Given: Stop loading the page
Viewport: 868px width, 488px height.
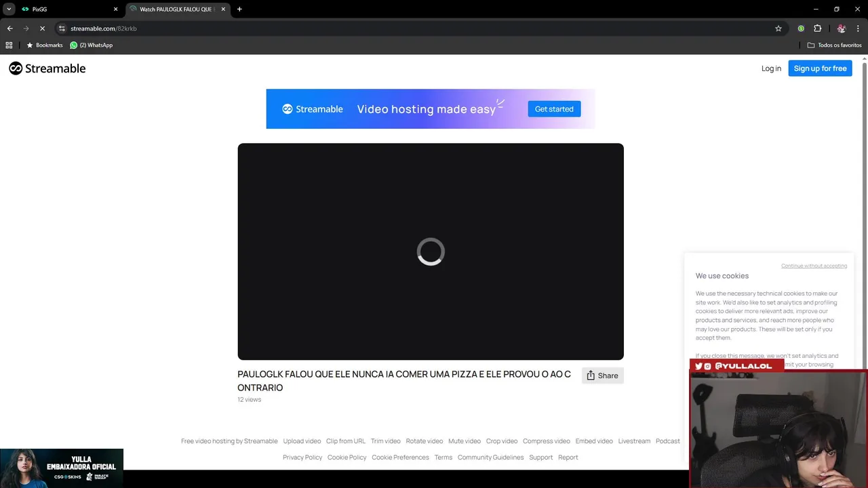Looking at the screenshot, I should point(42,28).
